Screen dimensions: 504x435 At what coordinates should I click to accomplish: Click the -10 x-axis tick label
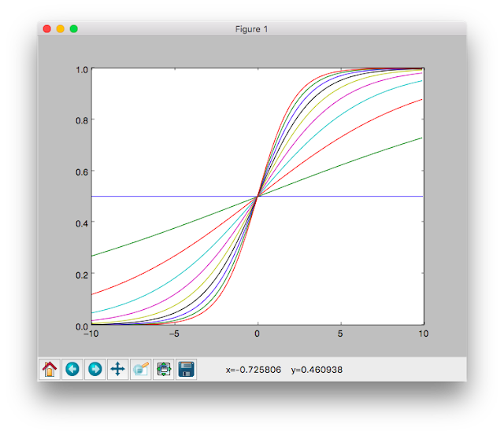coord(91,334)
